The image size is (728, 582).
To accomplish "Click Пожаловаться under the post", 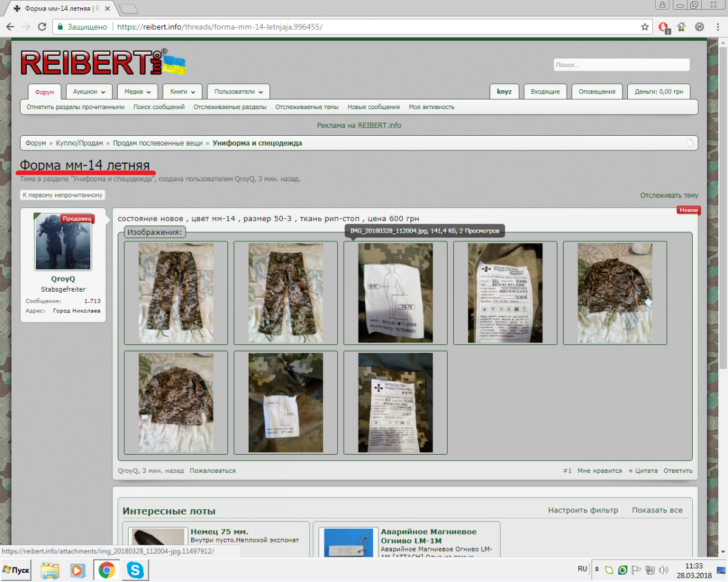I will [x=212, y=470].
